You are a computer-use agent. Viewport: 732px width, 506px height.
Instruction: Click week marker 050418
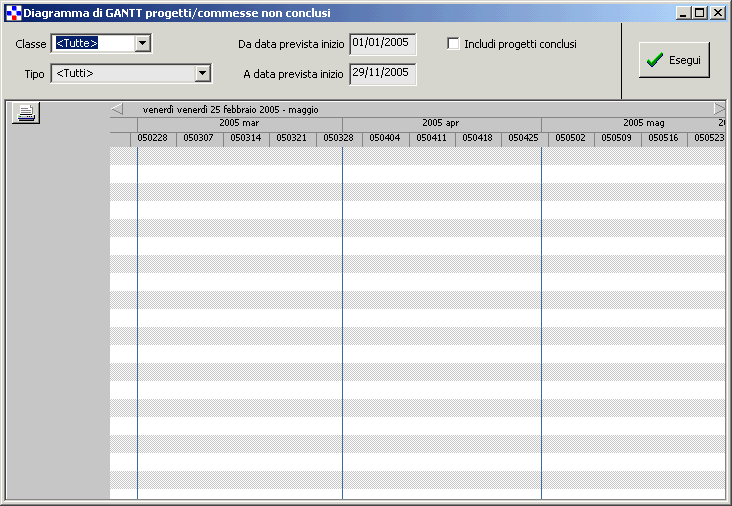pos(478,138)
